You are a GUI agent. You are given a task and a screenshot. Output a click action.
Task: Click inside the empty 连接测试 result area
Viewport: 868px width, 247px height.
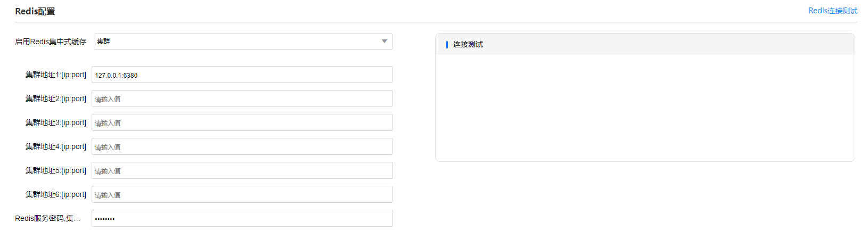click(x=644, y=106)
